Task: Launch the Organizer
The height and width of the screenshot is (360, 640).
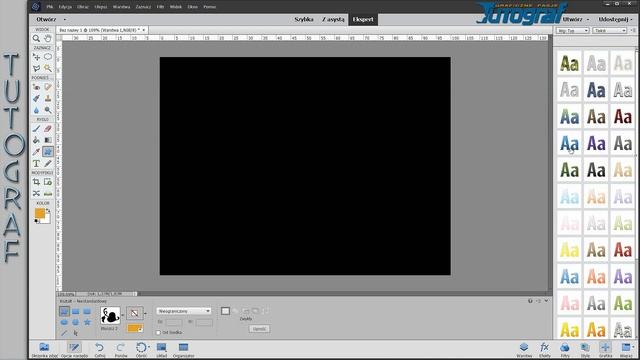Action: point(183,349)
